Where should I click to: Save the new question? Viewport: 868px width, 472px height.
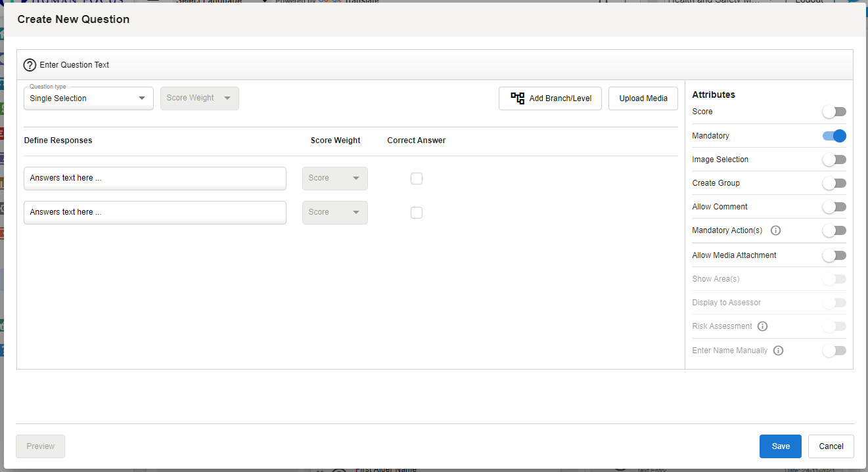pos(780,446)
